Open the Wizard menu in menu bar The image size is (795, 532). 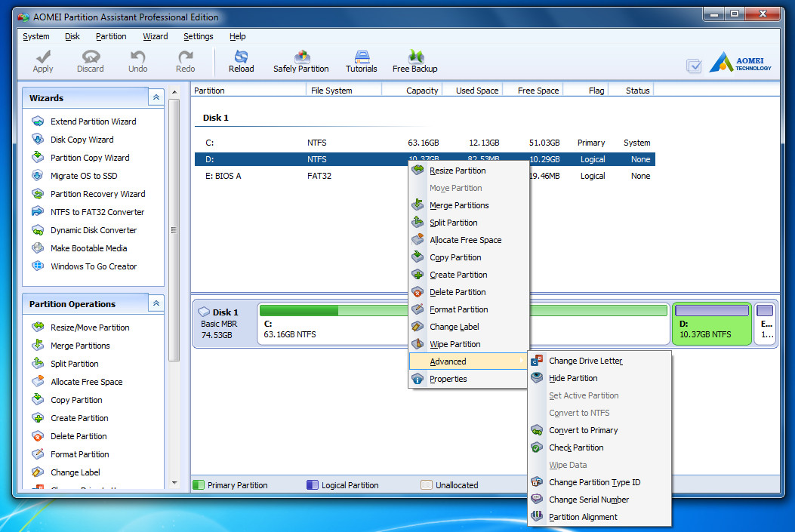tap(155, 36)
